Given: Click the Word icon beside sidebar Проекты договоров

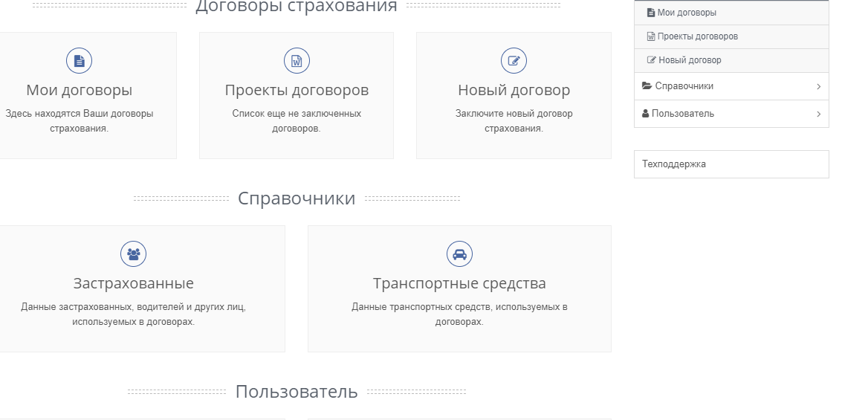Looking at the screenshot, I should click(x=651, y=36).
